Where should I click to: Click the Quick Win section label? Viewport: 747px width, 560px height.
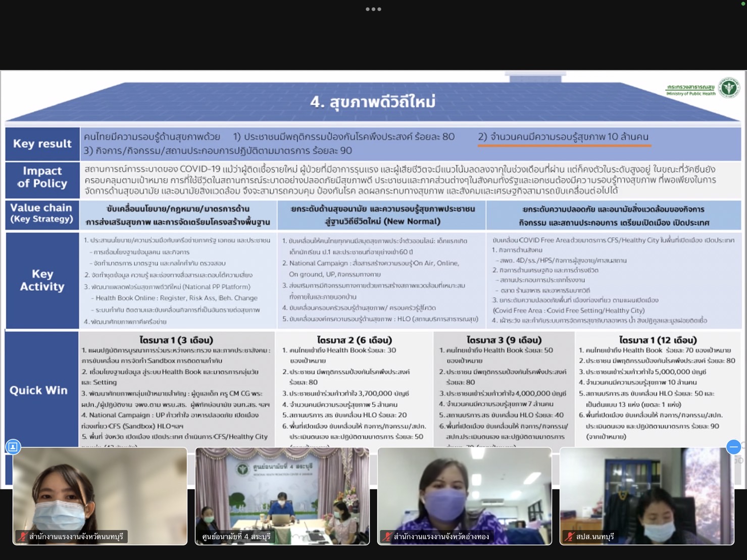38,390
